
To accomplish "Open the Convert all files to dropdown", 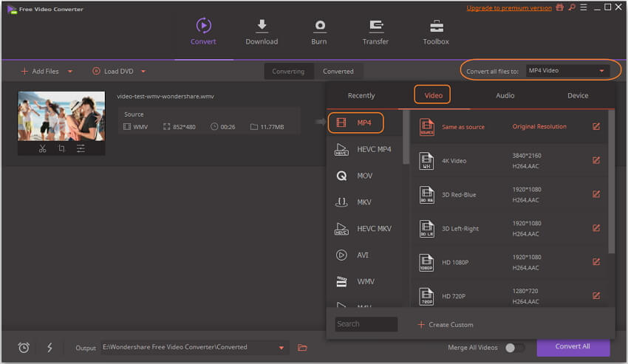I will point(567,71).
